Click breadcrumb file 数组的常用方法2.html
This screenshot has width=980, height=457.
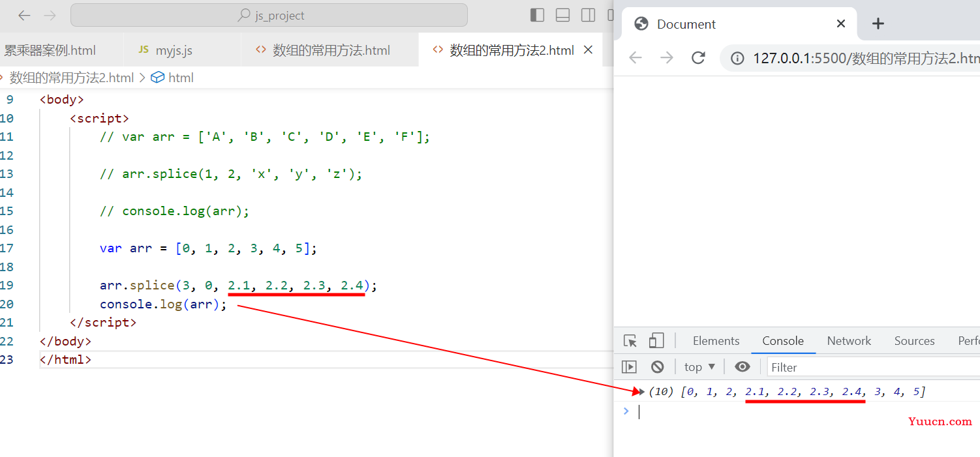(x=72, y=78)
